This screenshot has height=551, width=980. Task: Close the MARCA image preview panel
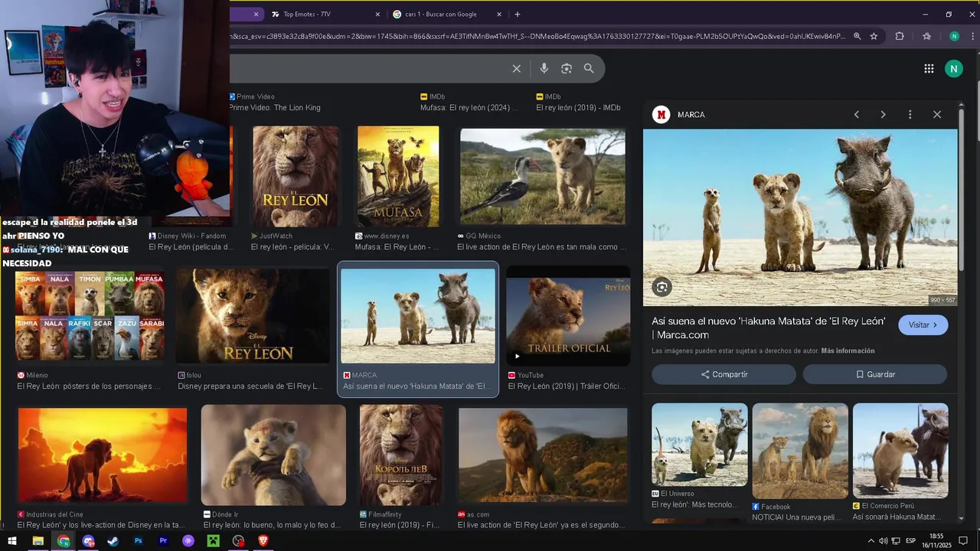pos(937,115)
